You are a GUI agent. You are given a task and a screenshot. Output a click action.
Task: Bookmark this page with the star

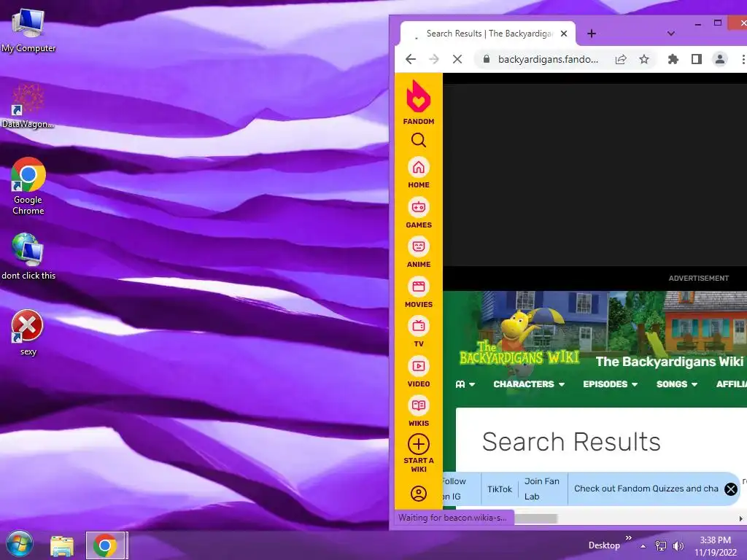coord(644,59)
